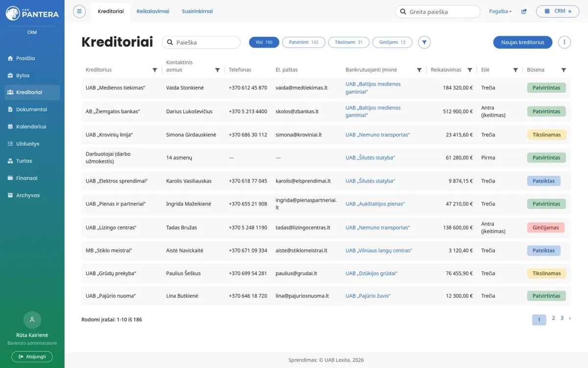Viewport: 588px width, 368px height.
Task: Switch to the Susirinkimai tab
Action: pos(197,11)
